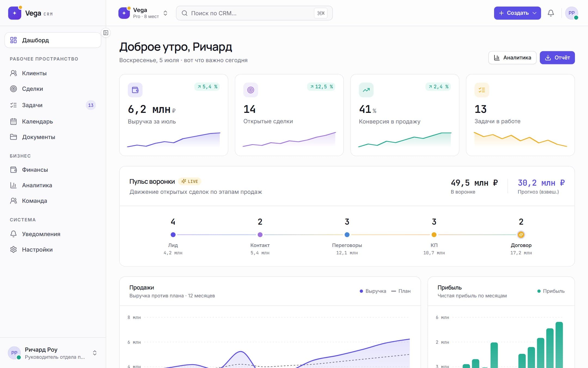Open the Команда page

[x=53, y=201]
